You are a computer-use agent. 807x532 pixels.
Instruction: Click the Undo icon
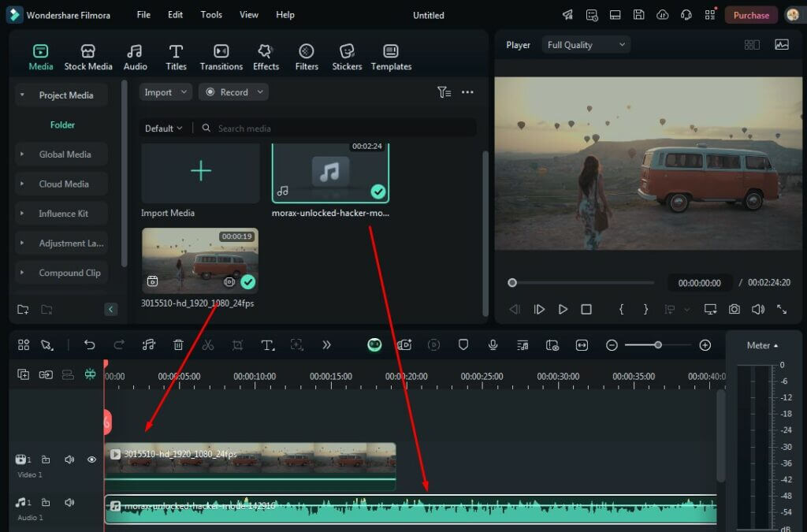[89, 344]
